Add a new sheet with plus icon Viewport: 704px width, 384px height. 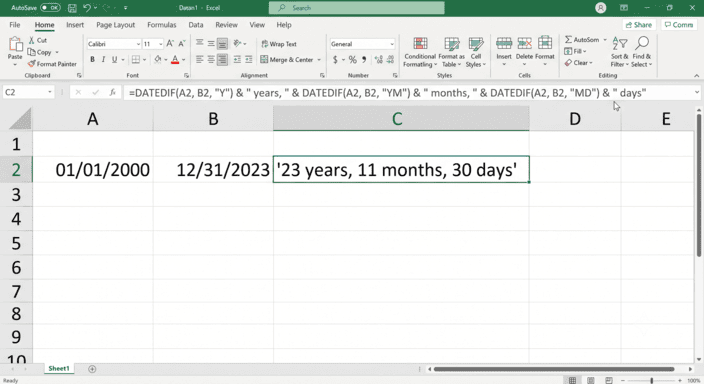pos(92,369)
